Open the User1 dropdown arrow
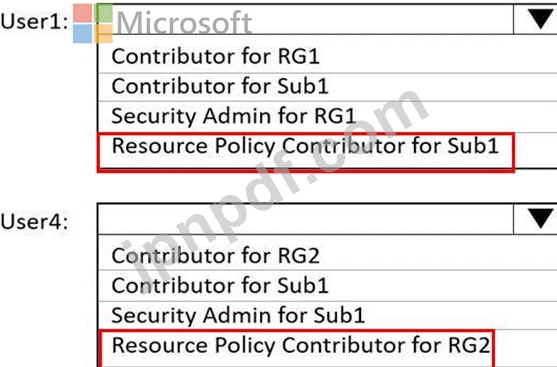The width and height of the screenshot is (557, 367). [x=535, y=19]
